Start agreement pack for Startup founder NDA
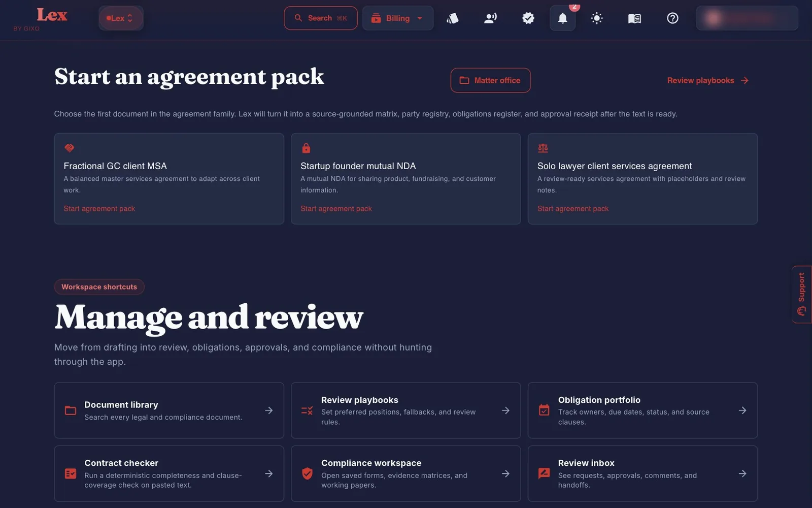 [x=336, y=208]
